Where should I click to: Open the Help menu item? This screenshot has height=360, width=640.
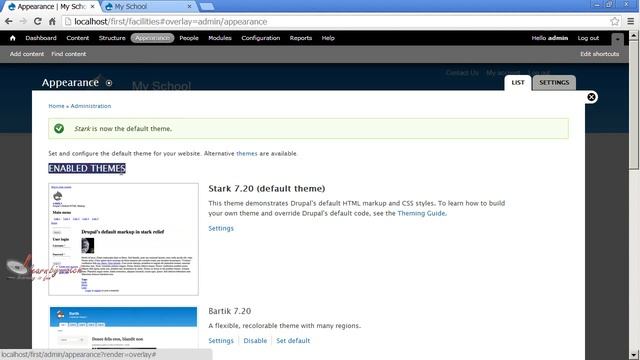pyautogui.click(x=328, y=38)
